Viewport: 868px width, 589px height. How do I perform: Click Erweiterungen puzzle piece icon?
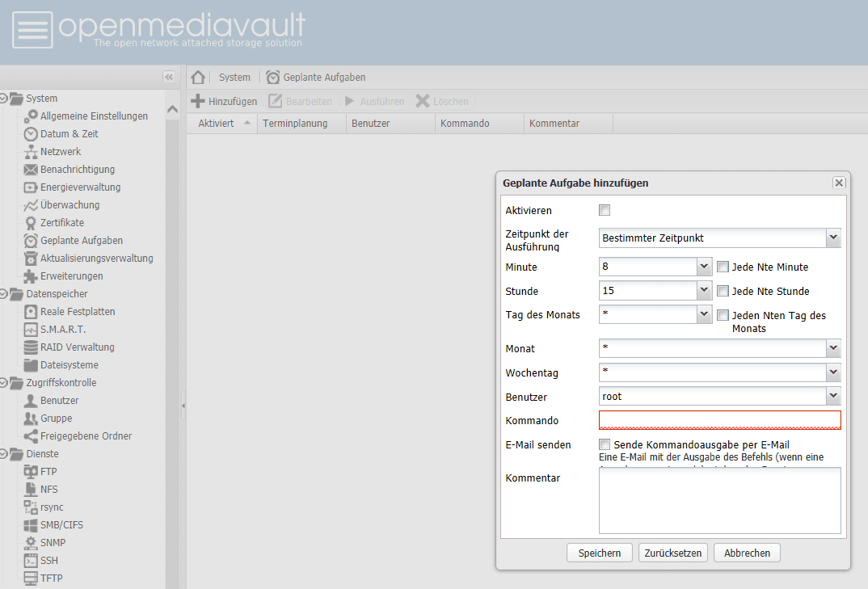(31, 276)
